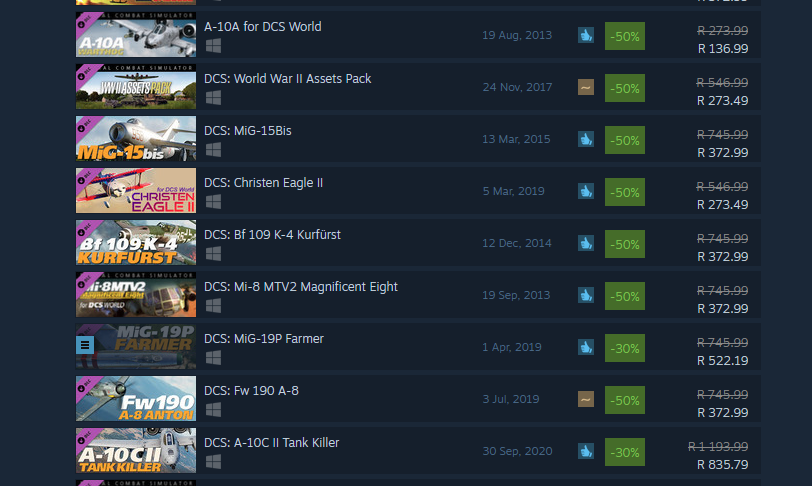Click the thumbs-up icon for A-10C II Tank Killer
The height and width of the screenshot is (486, 812).
tap(586, 451)
